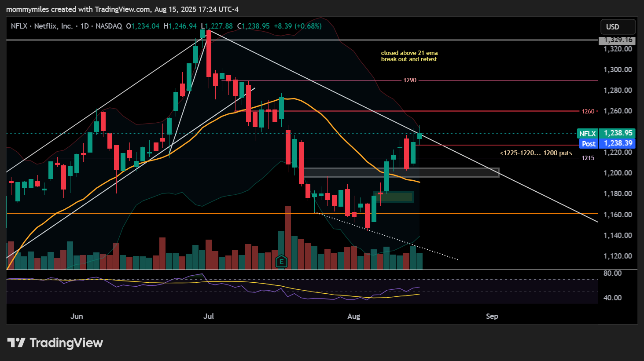Viewport: 644px width, 361px height.
Task: Click the low value L1,227.88
Action: (x=217, y=26)
